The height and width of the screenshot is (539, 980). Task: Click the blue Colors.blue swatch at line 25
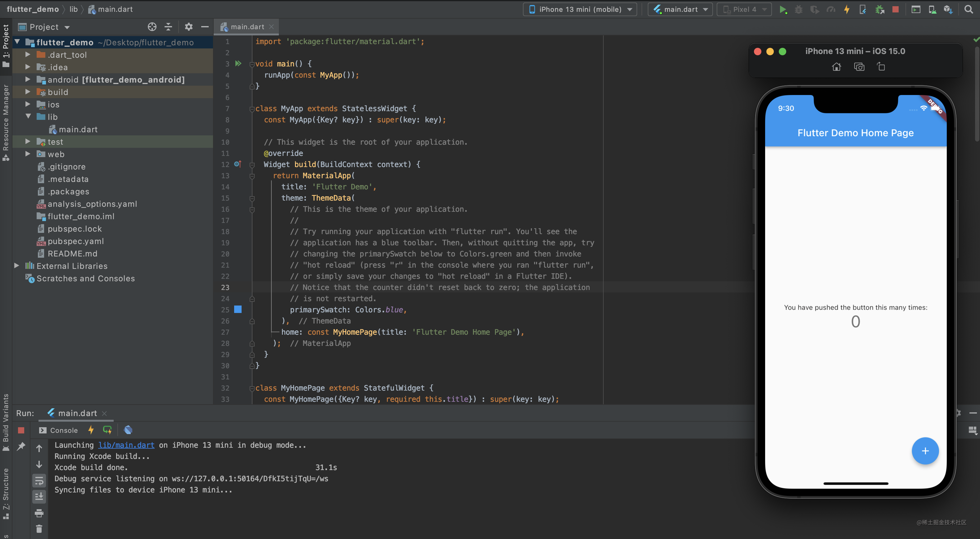coord(238,310)
